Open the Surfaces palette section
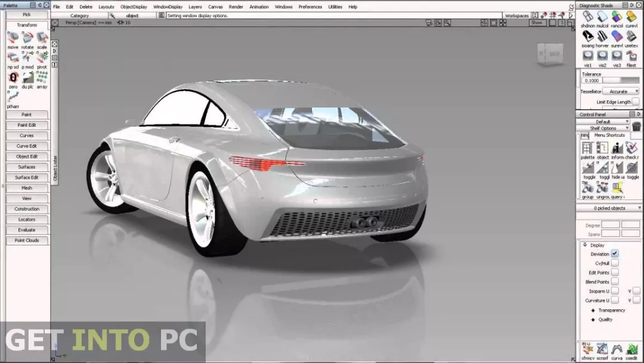Image resolution: width=644 pixels, height=363 pixels. coord(26,167)
